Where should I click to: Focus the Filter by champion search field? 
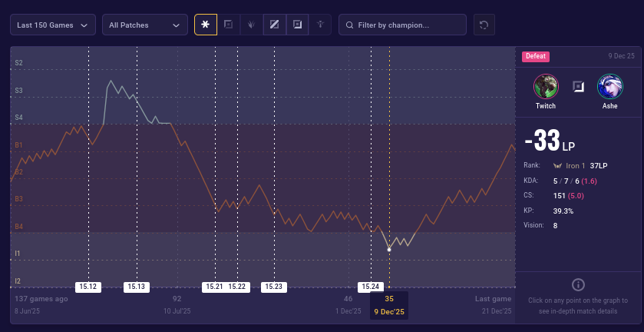[402, 25]
